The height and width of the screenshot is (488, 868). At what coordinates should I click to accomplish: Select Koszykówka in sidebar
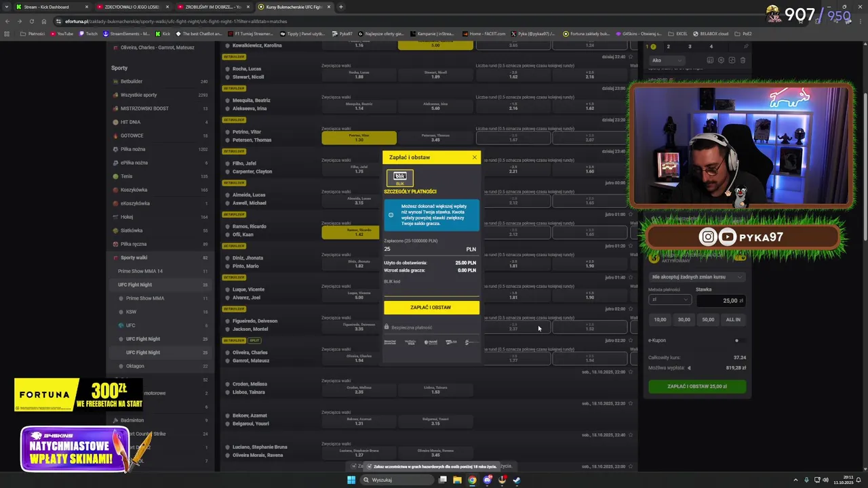[x=160, y=190]
